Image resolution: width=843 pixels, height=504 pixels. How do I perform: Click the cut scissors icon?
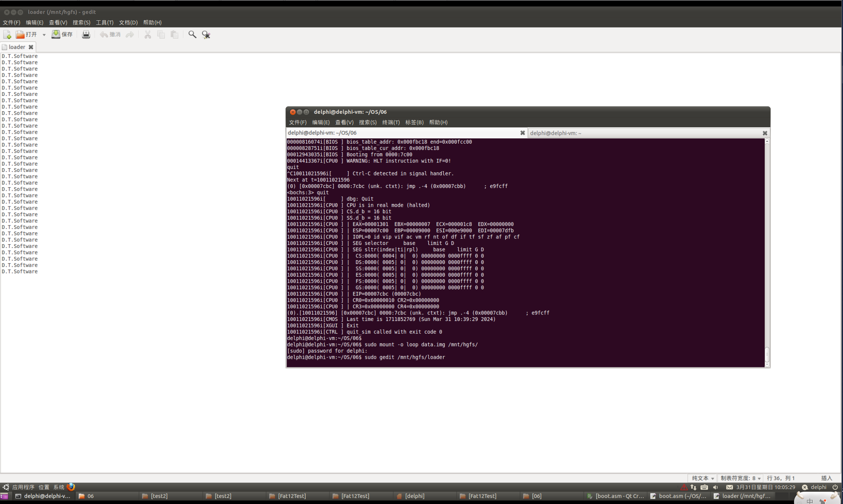click(148, 35)
